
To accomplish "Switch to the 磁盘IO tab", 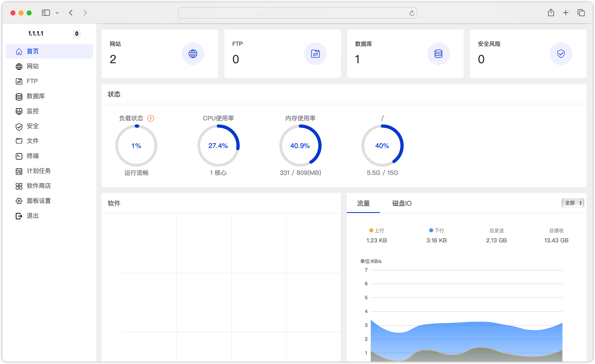I will [x=402, y=203].
